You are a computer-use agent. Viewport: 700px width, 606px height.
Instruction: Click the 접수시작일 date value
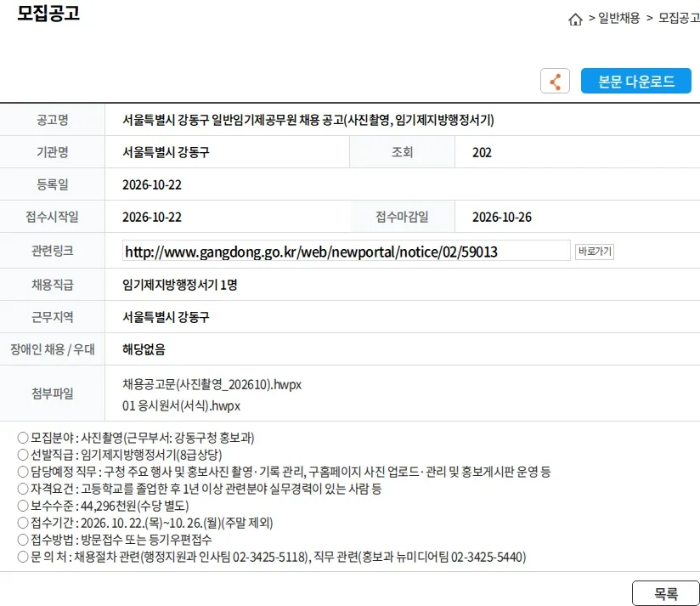coord(152,217)
